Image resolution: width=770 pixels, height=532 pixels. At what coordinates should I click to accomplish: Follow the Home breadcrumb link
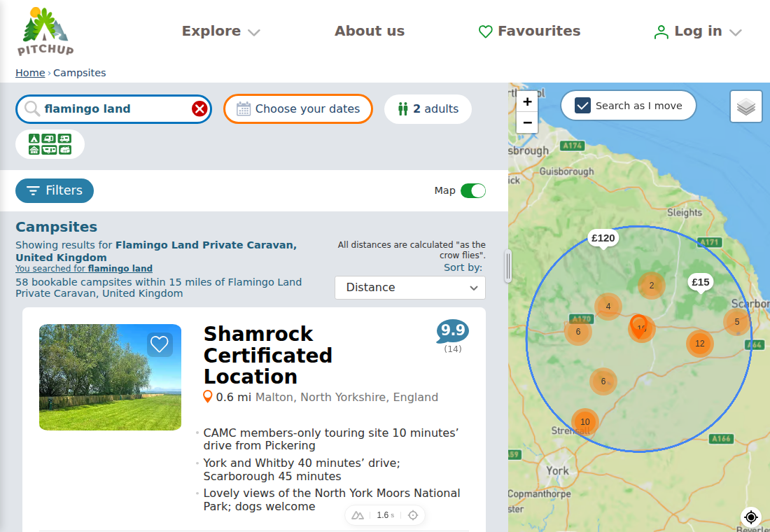tap(30, 73)
